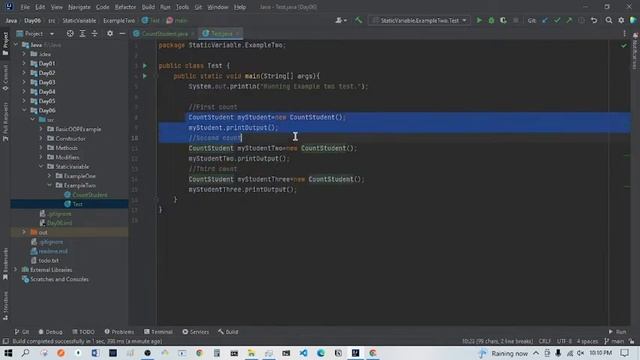Run with coverage icon in toolbar

[503, 20]
